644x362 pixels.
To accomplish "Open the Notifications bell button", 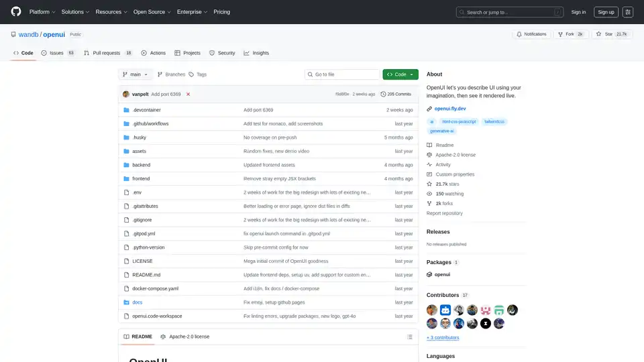I will [531, 34].
